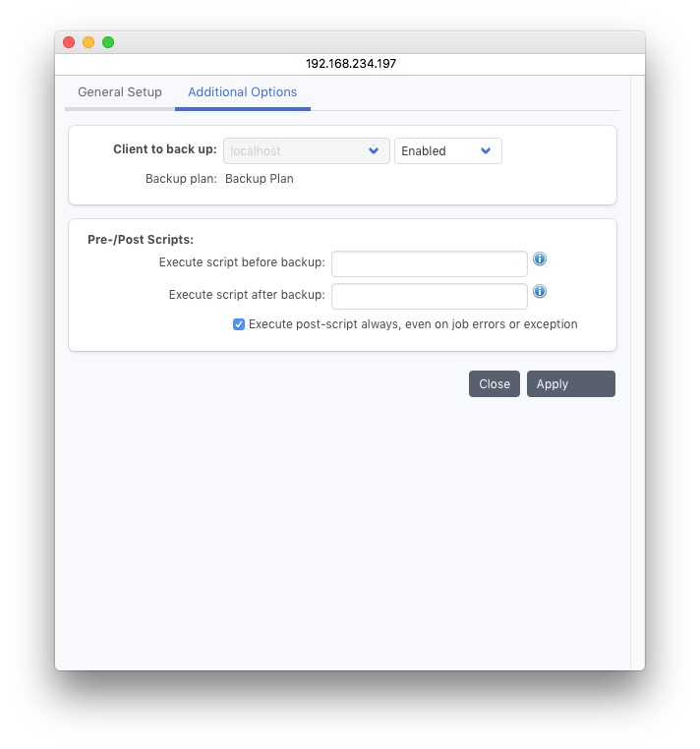
Task: Click the green zoom window button
Action: [108, 42]
